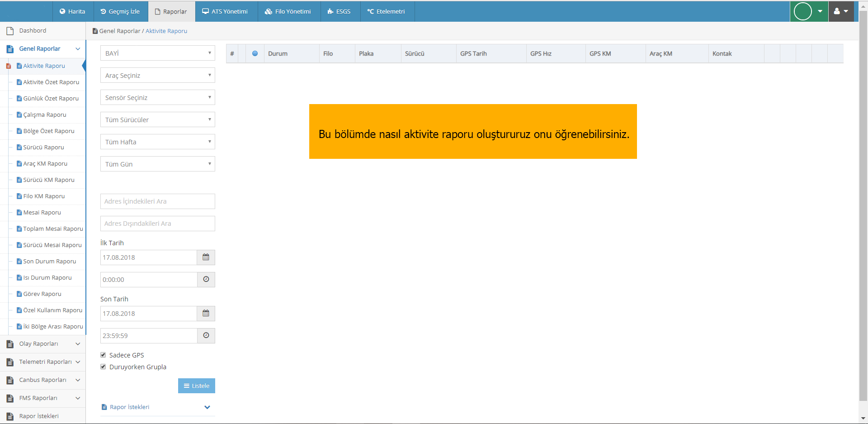Expand Telemetri Raporları section chevron

pos(78,362)
